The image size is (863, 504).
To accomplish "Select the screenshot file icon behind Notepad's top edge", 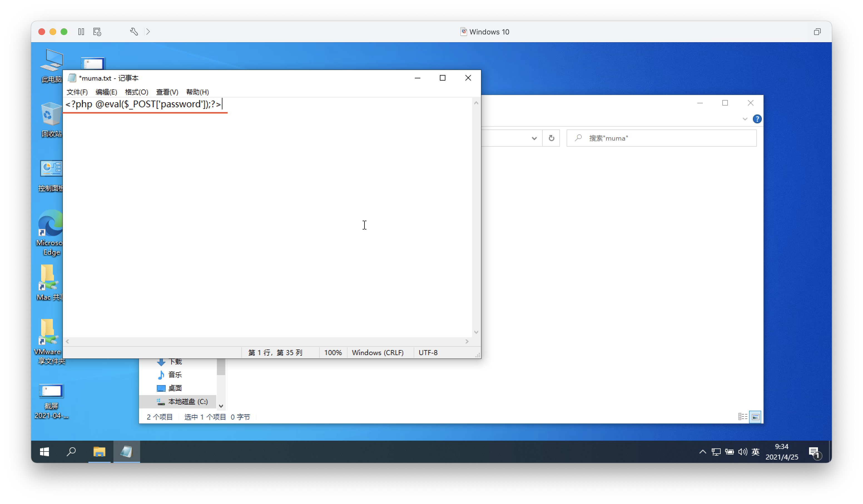I will click(x=93, y=63).
